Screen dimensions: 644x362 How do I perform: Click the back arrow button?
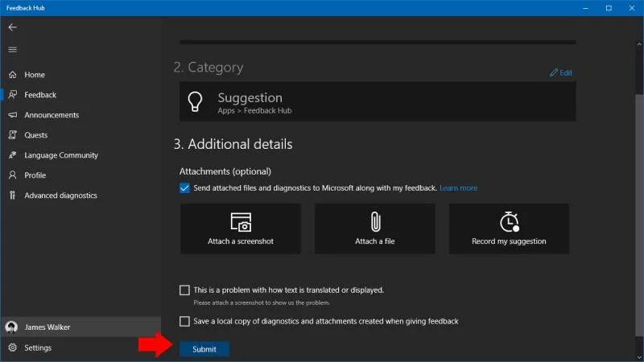point(12,27)
